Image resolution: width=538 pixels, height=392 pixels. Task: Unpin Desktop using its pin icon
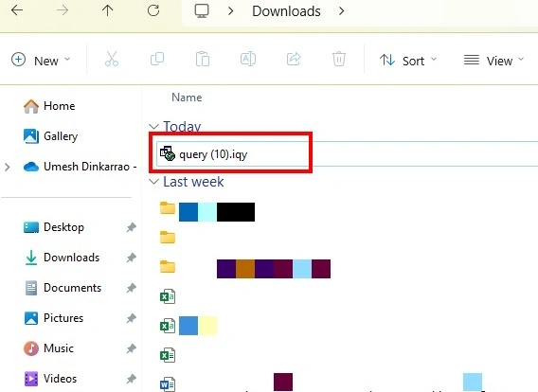pos(131,227)
